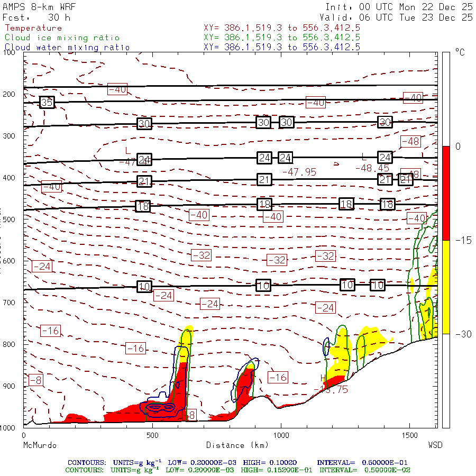476x476 pixels.
Task: Click the green 'CONTOURS:' footer word
Action: [85, 470]
